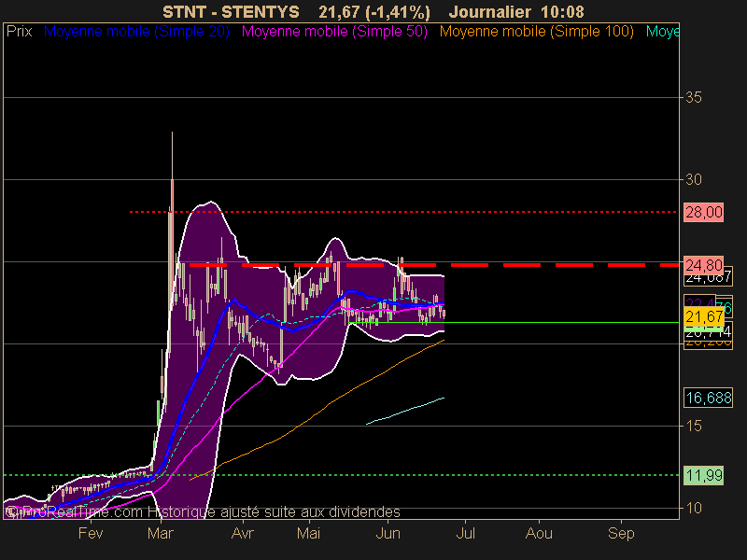Click the cyan 16,688 moving average label
Screen dimensions: 747x560
click(x=708, y=398)
